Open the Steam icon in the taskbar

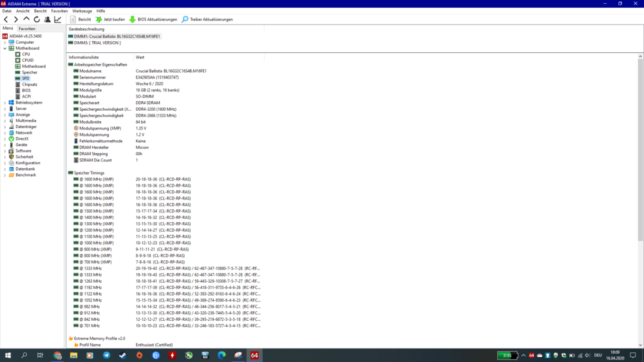pos(122,355)
